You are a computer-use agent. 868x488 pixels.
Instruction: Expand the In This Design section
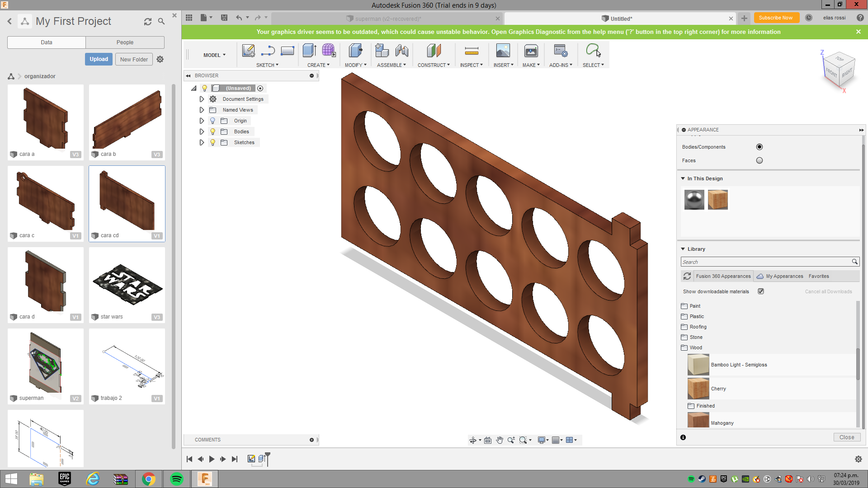[x=684, y=178]
